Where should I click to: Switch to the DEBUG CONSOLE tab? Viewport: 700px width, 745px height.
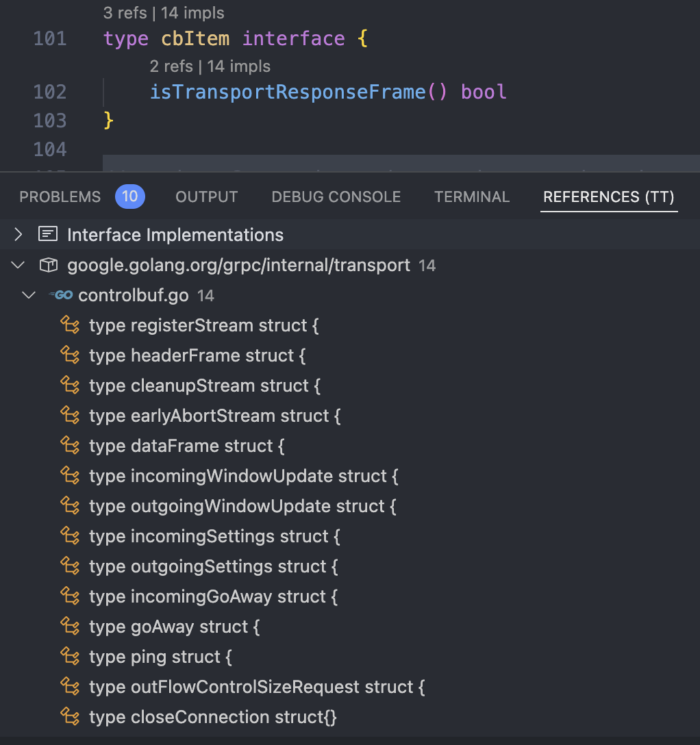pyautogui.click(x=336, y=197)
